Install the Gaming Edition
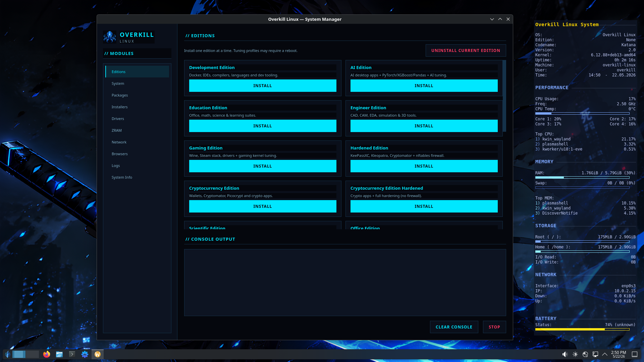 [x=263, y=166]
